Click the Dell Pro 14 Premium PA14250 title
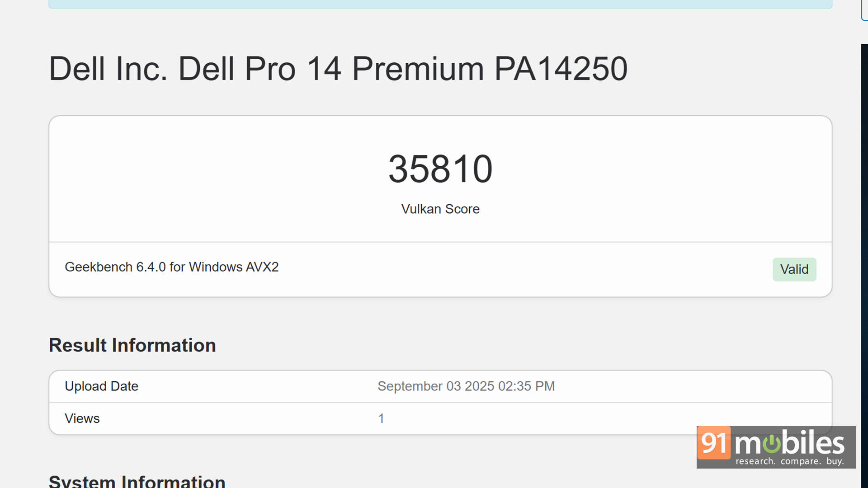868x488 pixels. click(x=338, y=69)
